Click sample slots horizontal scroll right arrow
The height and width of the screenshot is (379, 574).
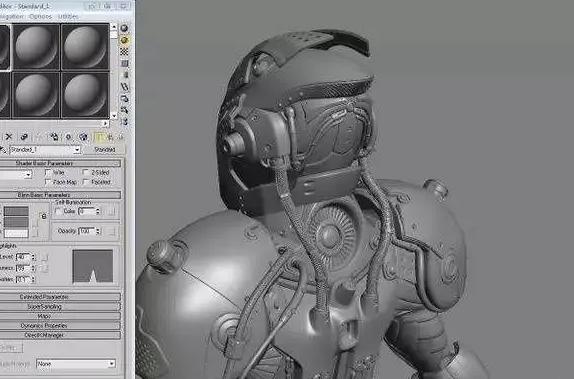[105, 123]
